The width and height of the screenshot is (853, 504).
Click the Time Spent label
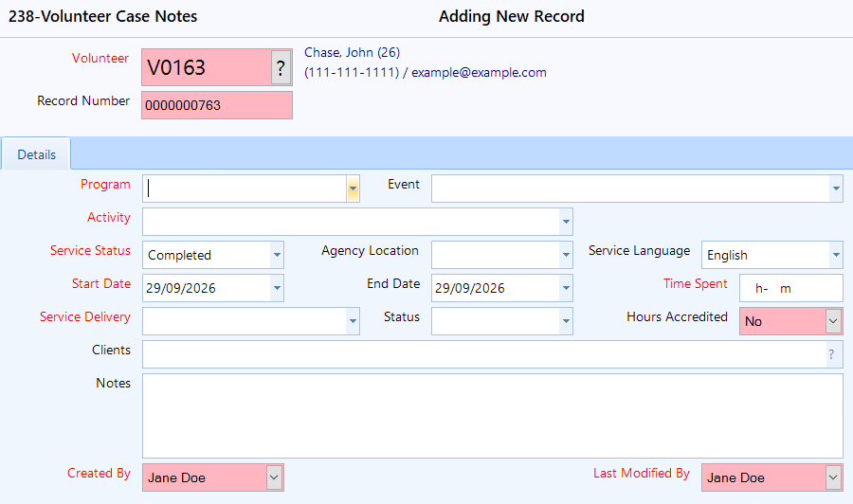pos(696,283)
